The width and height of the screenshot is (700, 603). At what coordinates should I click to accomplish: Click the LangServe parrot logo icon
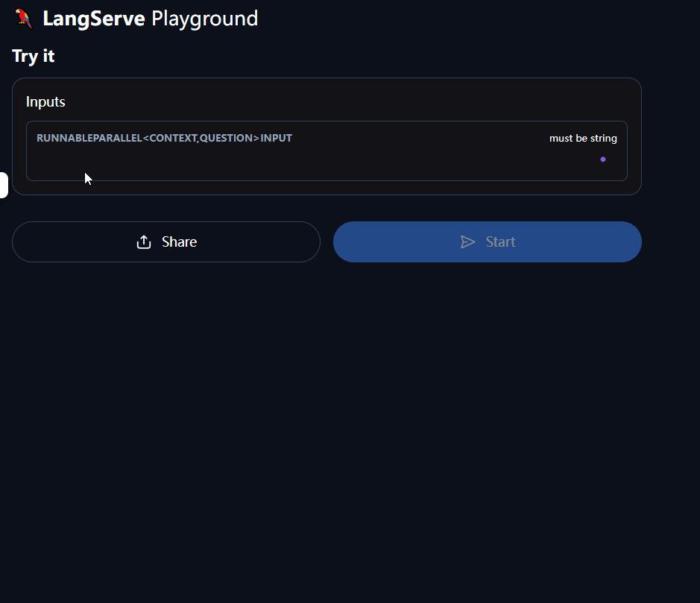(x=24, y=19)
